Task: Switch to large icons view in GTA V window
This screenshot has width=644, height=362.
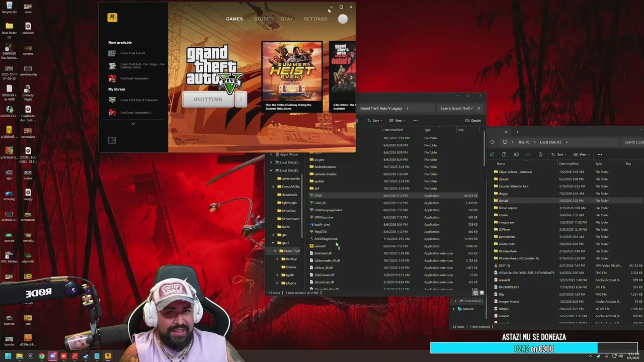Action: (x=481, y=293)
